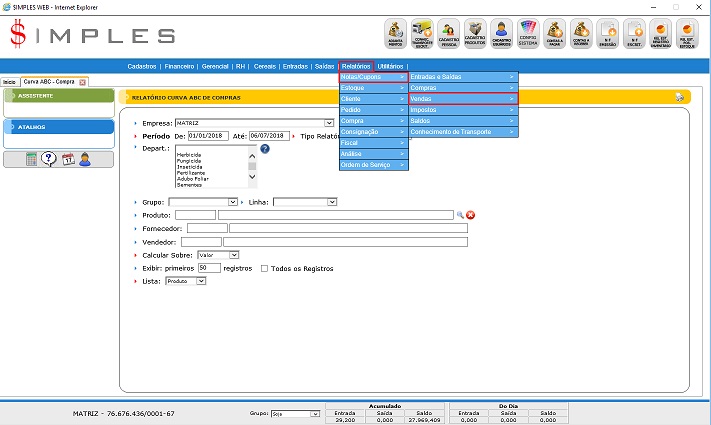The image size is (711, 425).
Task: Check the Todos os Registros checkbox
Action: pyautogui.click(x=264, y=268)
